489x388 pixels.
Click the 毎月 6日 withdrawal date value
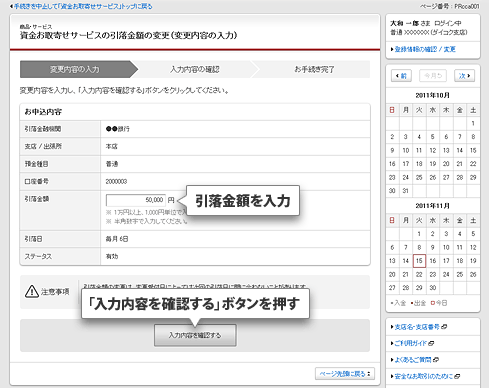tap(117, 239)
